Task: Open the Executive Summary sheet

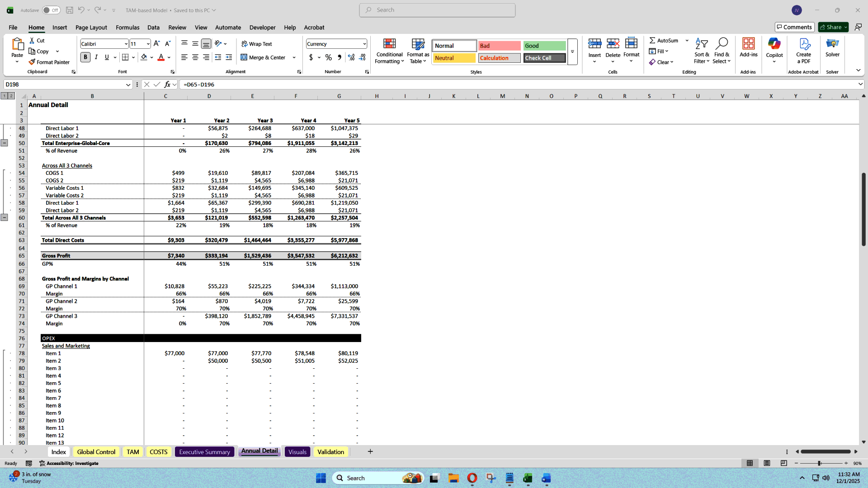Action: tap(204, 451)
